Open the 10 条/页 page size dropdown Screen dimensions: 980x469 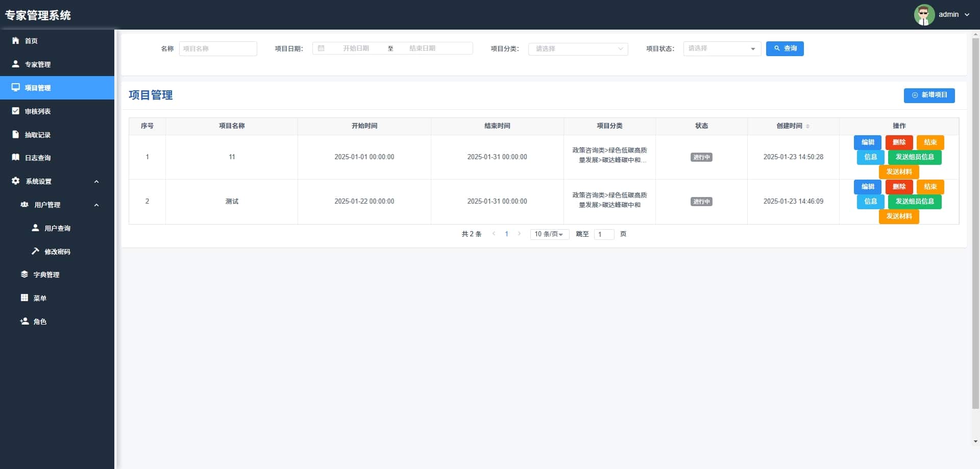549,234
